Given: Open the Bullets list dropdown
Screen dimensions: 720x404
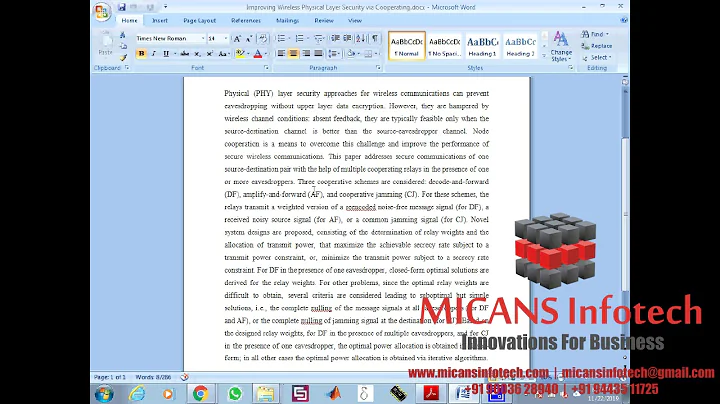Looking at the screenshot, I should click(289, 39).
